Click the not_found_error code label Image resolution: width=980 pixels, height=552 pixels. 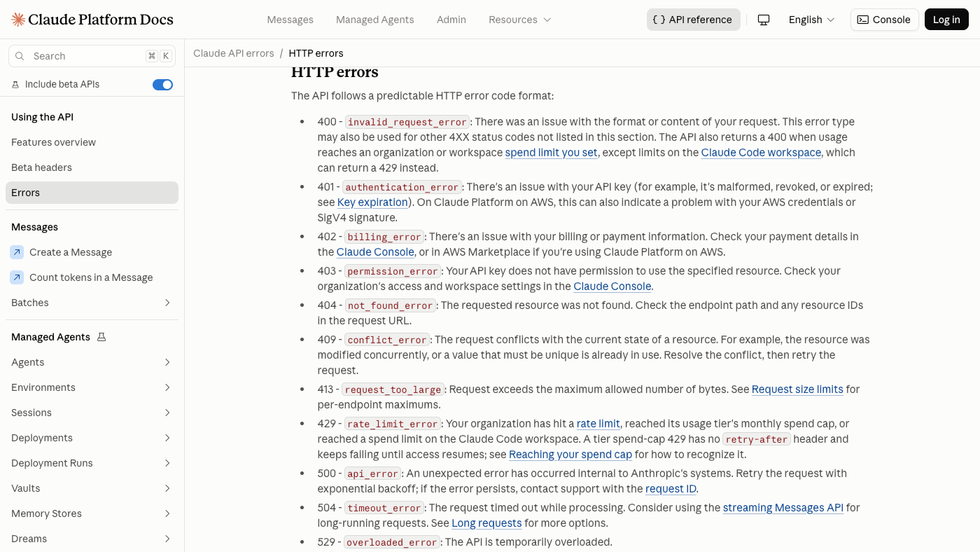click(x=391, y=305)
